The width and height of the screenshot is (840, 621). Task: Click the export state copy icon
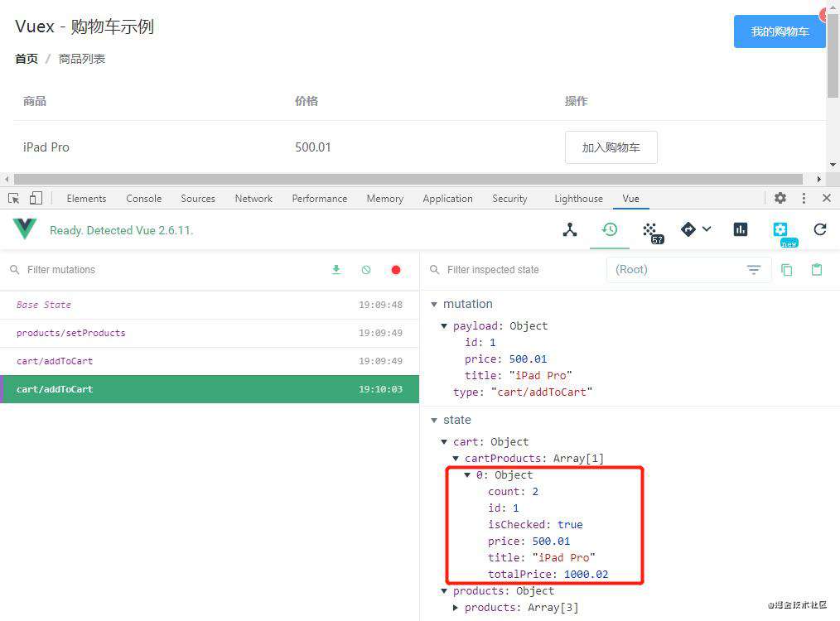pos(786,270)
